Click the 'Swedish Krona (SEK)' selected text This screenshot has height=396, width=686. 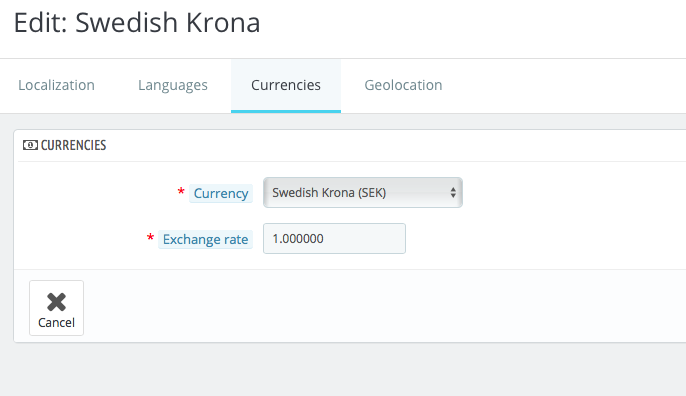pos(329,193)
